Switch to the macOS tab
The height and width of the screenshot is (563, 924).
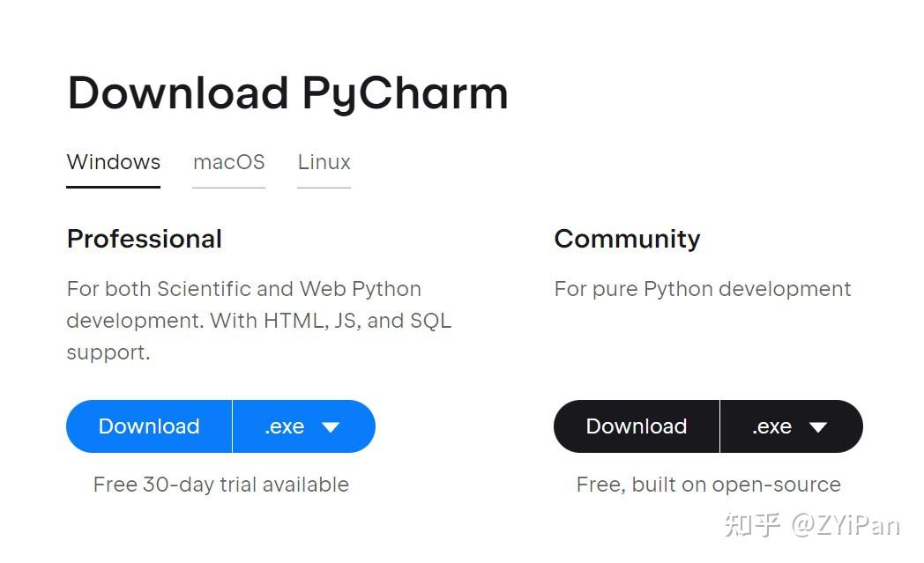click(x=228, y=162)
